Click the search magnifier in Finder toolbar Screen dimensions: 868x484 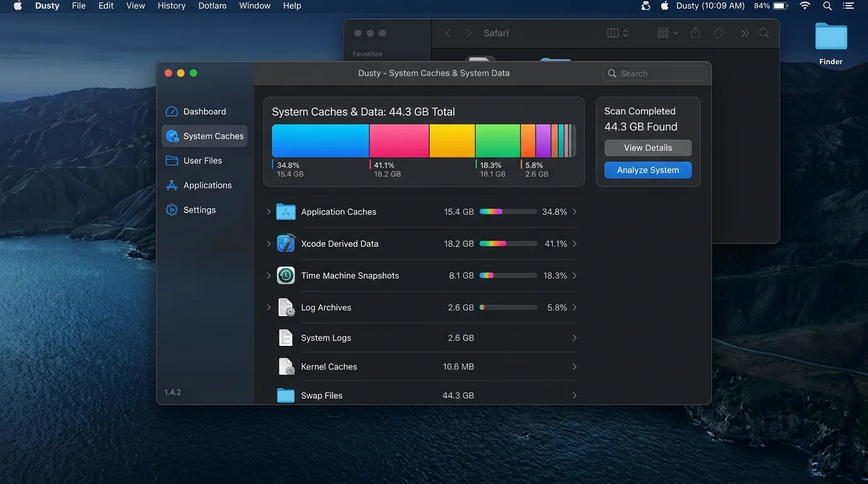[764, 33]
